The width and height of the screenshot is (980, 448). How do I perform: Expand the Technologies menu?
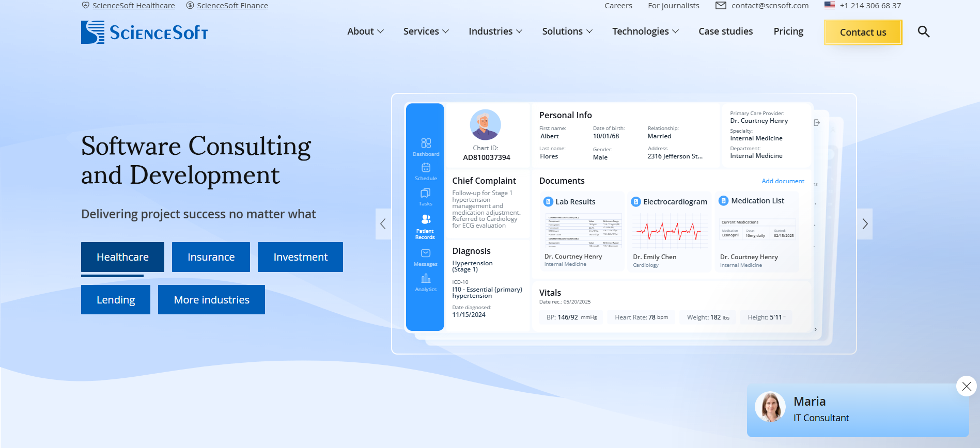click(x=645, y=31)
